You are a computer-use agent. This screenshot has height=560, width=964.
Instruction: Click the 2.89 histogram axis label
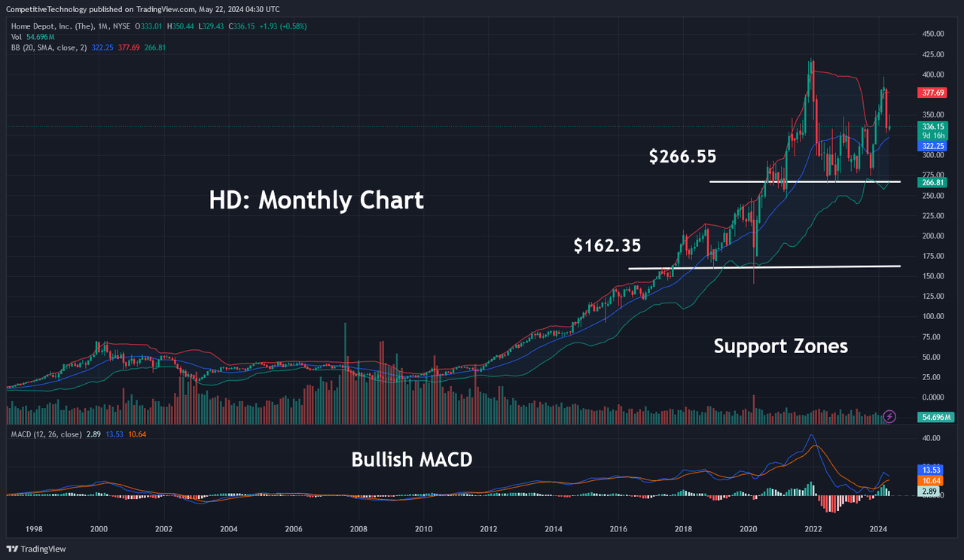coord(927,491)
